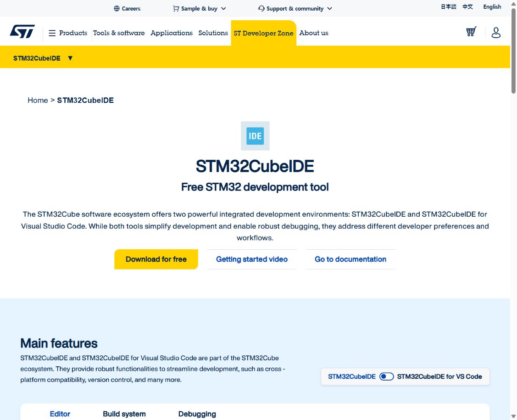The width and height of the screenshot is (517, 420).
Task: Open the Products menu
Action: (73, 33)
